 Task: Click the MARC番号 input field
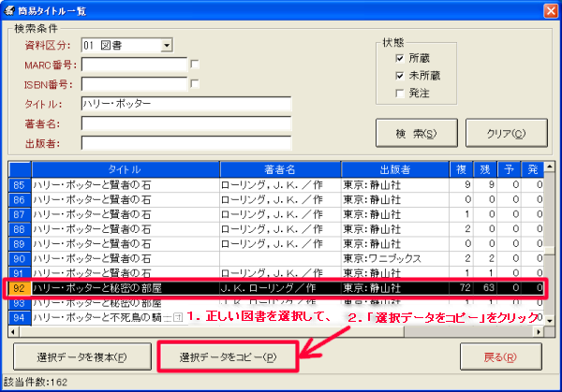pos(134,65)
